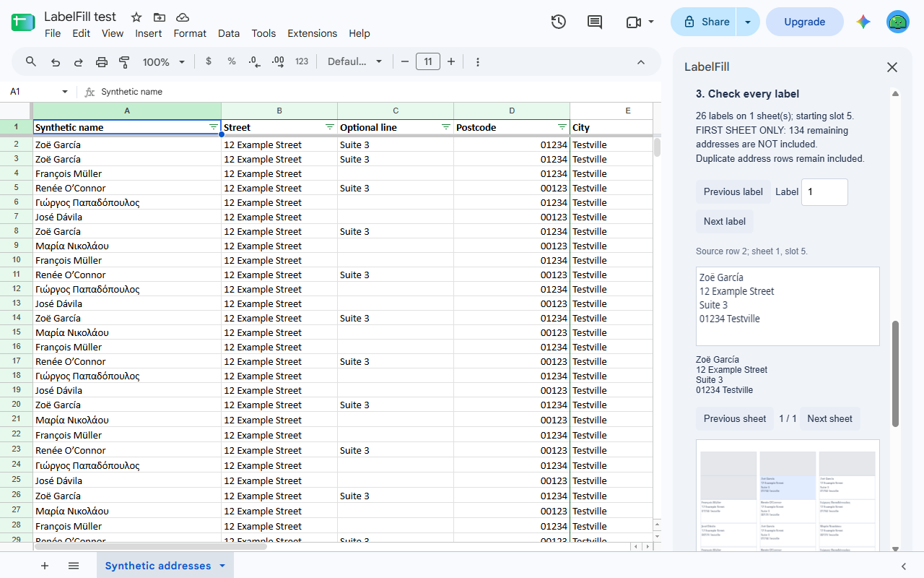Start a video meeting with the camera icon
924x578 pixels.
click(x=634, y=22)
